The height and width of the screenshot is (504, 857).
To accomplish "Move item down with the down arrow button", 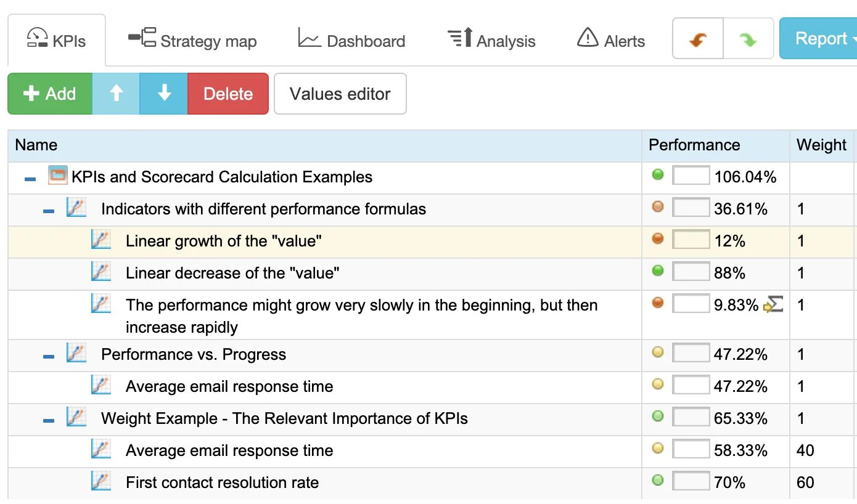I will point(163,94).
